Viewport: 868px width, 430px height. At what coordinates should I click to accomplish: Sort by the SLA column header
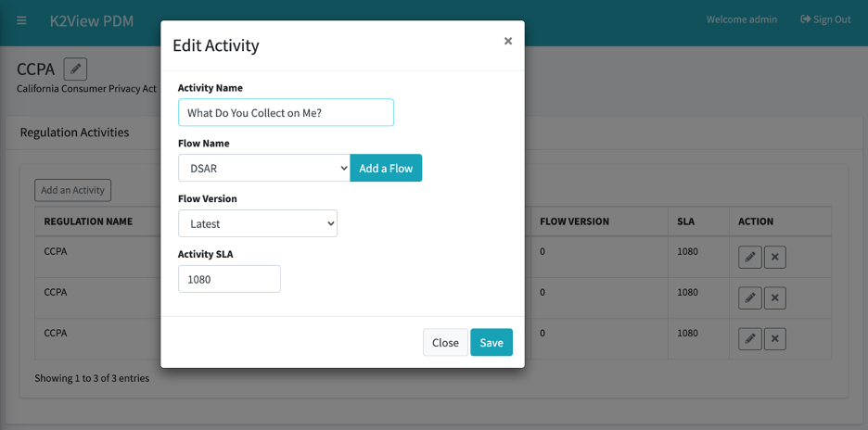(685, 221)
